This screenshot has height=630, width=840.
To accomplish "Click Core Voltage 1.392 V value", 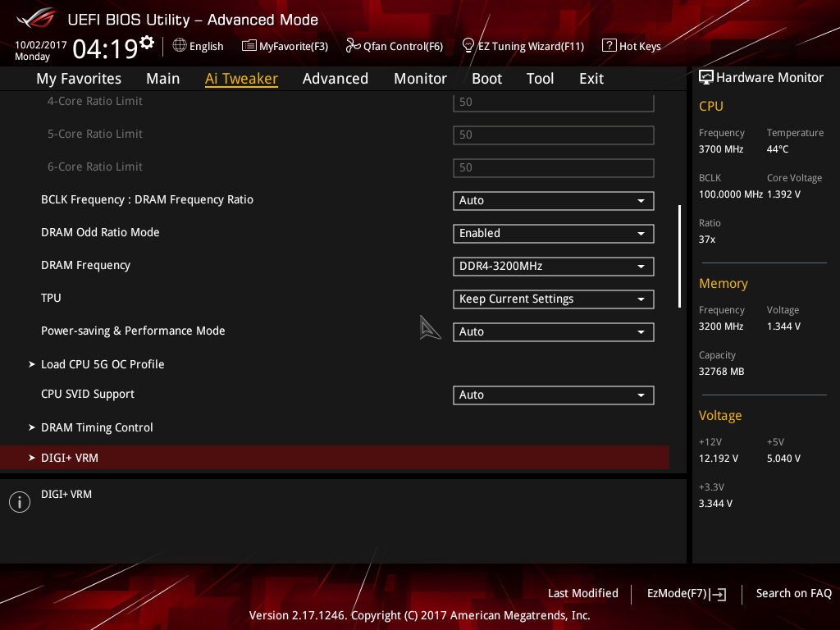I will (x=783, y=194).
